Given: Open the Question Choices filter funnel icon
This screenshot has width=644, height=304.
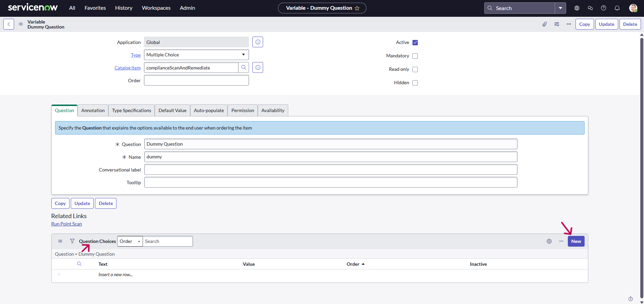Looking at the screenshot, I should 72,241.
